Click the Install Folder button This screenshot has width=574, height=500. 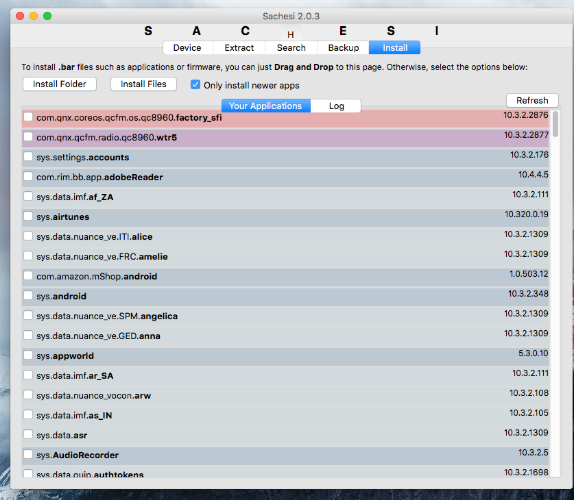(x=60, y=84)
